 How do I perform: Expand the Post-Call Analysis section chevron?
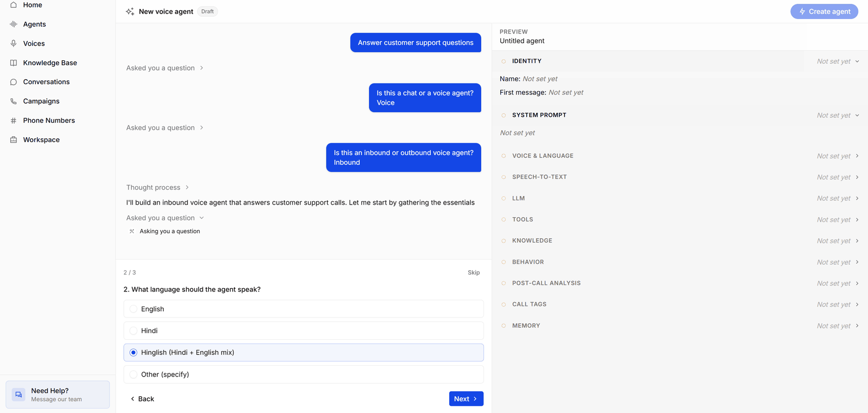pos(857,283)
